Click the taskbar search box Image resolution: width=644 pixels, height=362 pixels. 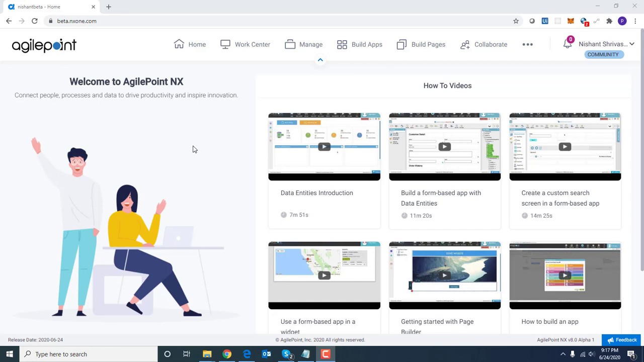(x=89, y=354)
